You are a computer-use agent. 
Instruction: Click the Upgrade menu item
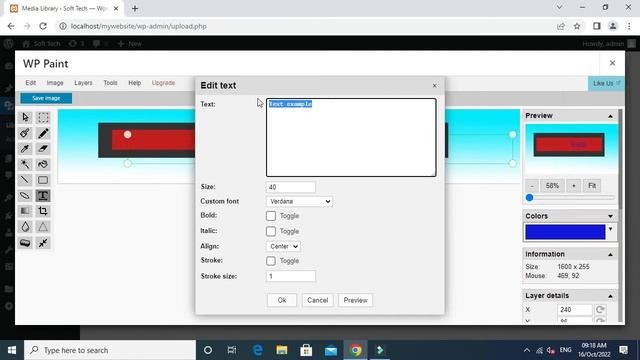click(163, 83)
